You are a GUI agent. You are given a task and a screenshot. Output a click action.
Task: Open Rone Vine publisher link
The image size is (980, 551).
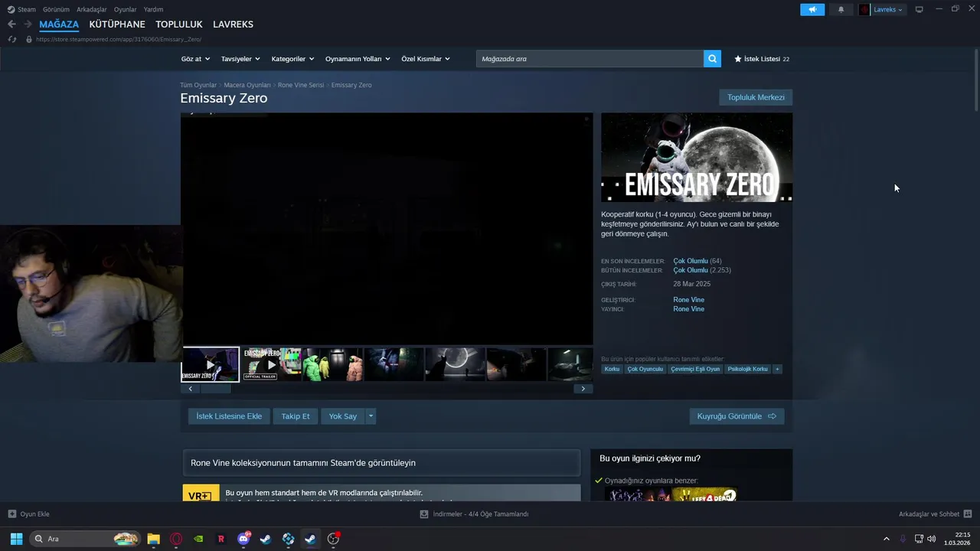(x=688, y=309)
